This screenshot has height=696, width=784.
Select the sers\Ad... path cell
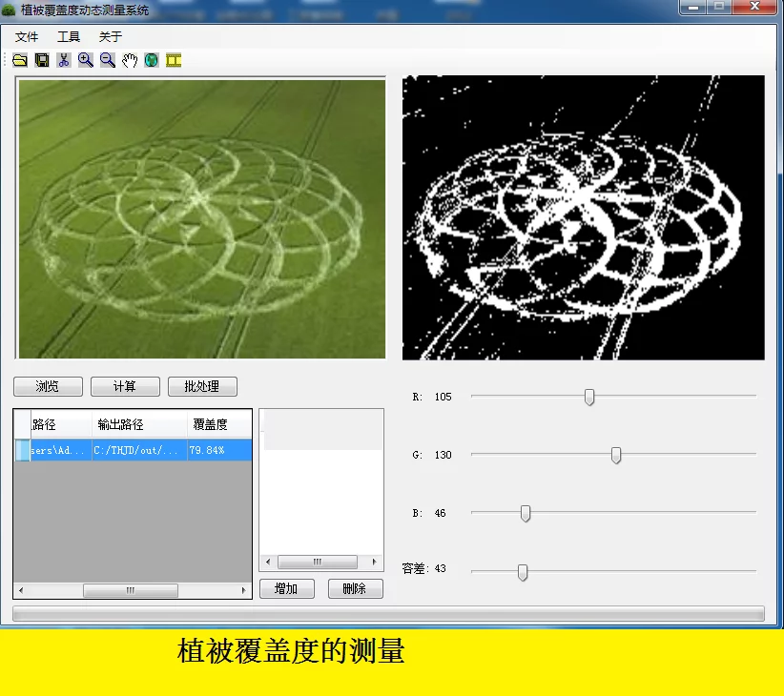pos(61,450)
